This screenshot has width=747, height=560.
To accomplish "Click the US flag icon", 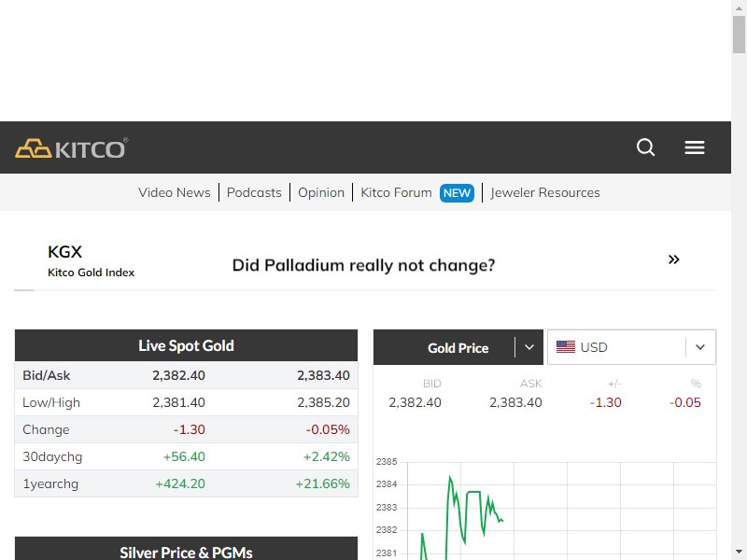I will (x=566, y=347).
